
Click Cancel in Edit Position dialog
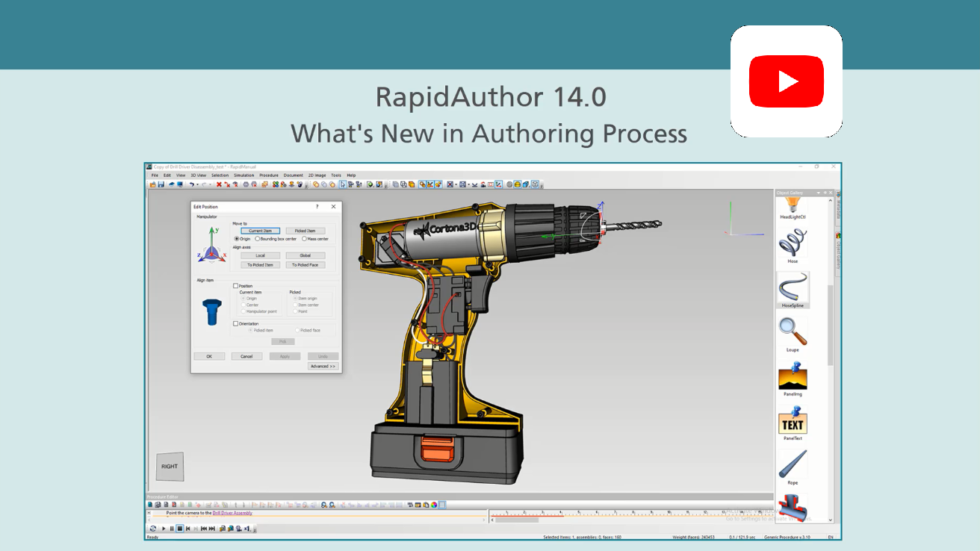(x=246, y=356)
